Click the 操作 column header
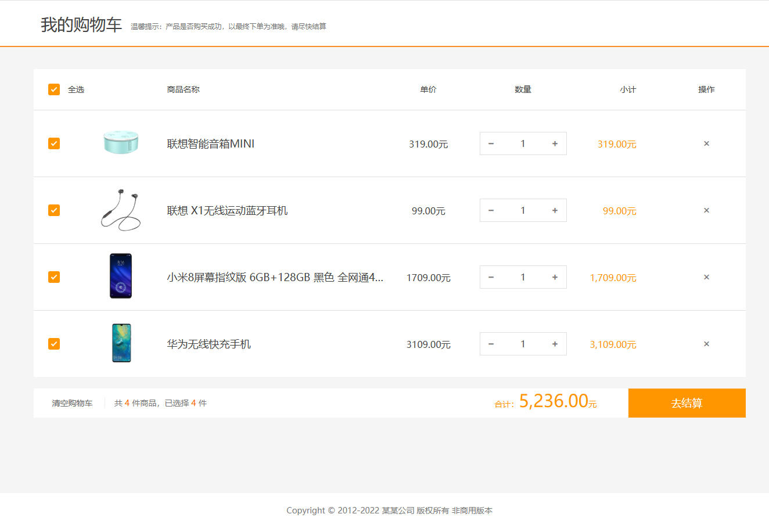Screen dimensions: 769x532 click(706, 89)
